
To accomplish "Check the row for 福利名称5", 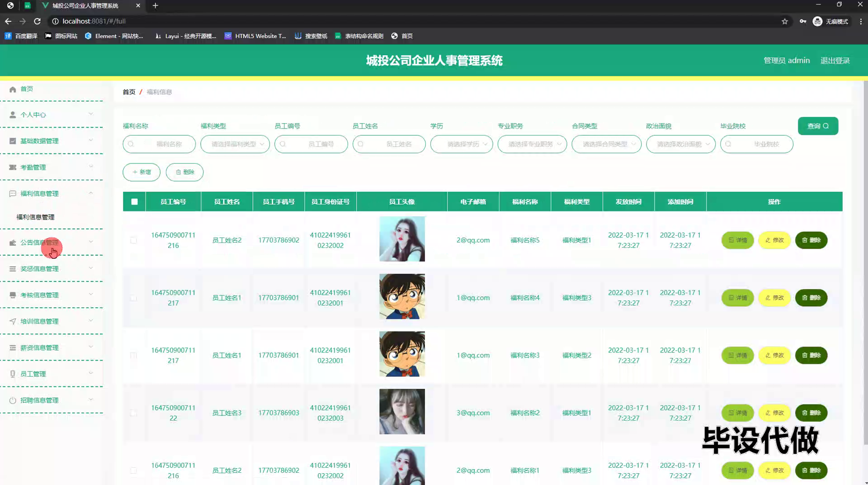I will pyautogui.click(x=134, y=240).
